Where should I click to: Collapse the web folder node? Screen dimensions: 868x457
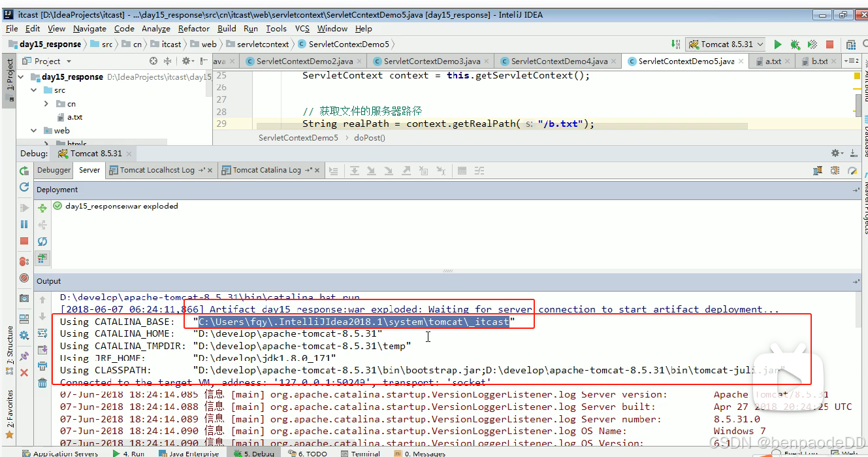34,130
